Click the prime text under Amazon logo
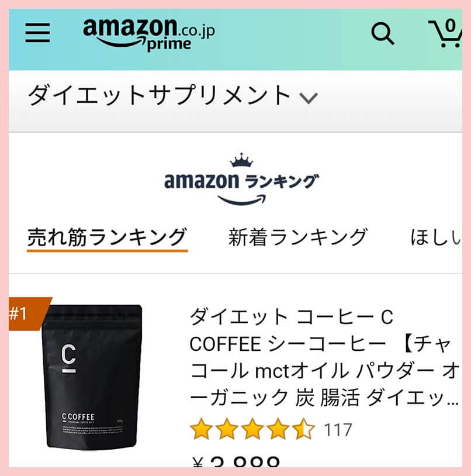 point(169,44)
